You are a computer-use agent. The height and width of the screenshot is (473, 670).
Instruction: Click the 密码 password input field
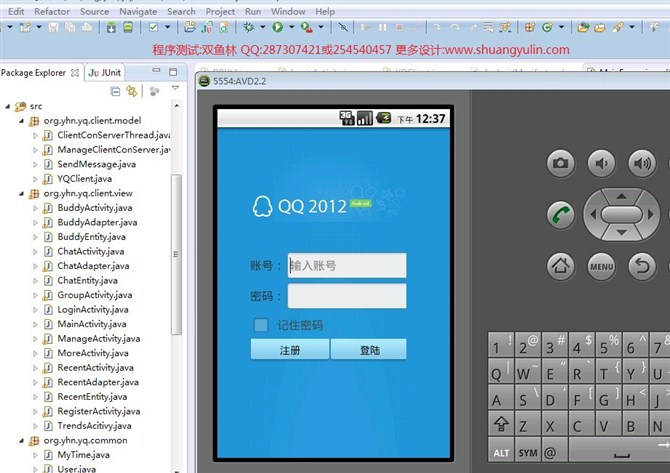(x=347, y=296)
